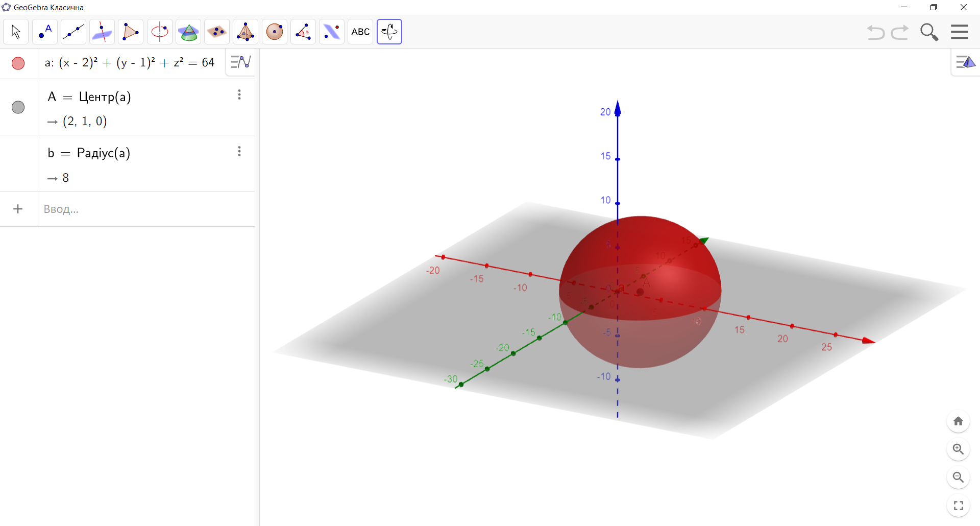Select the Insert Text ABC tool
980x526 pixels.
[x=360, y=31]
